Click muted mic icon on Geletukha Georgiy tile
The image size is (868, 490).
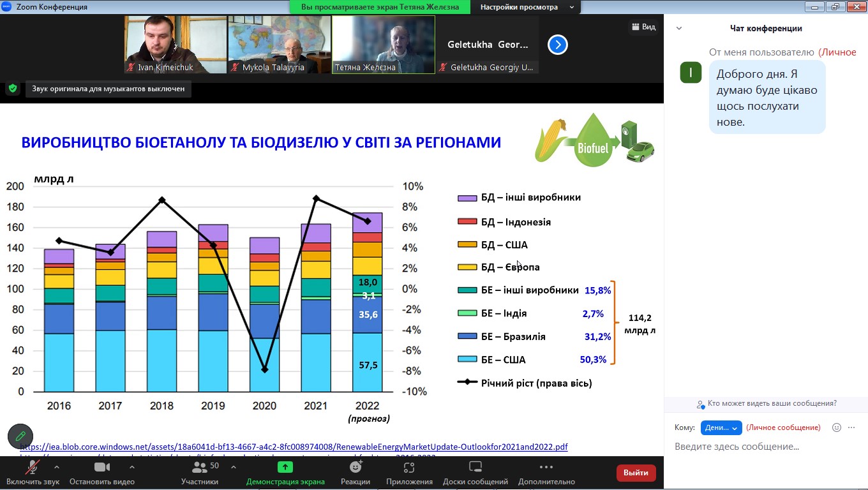(444, 67)
